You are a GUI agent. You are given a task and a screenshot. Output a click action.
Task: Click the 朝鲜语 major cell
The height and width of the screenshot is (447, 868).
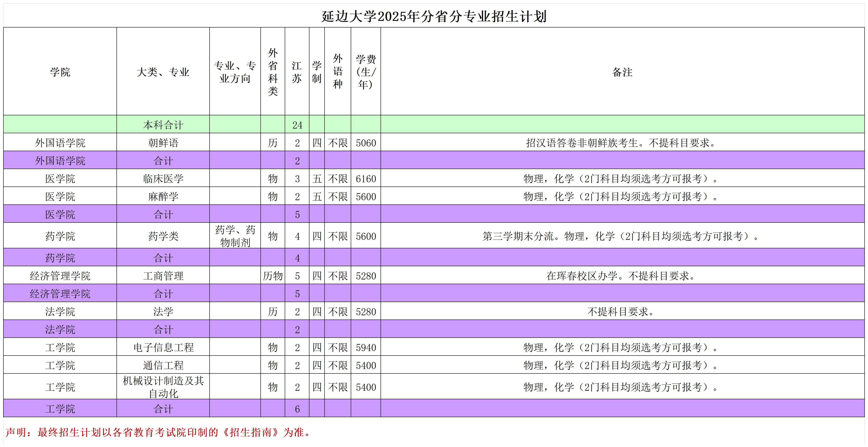163,142
